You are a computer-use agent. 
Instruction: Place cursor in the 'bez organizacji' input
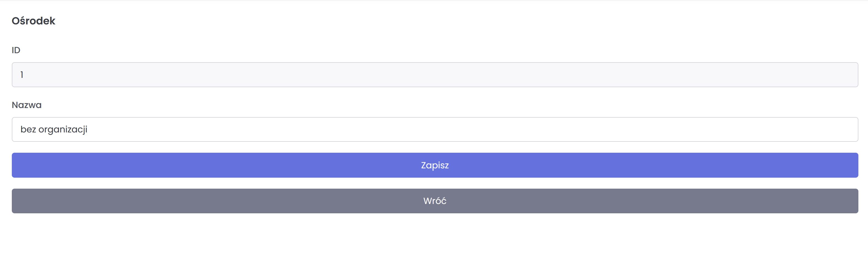(x=435, y=129)
